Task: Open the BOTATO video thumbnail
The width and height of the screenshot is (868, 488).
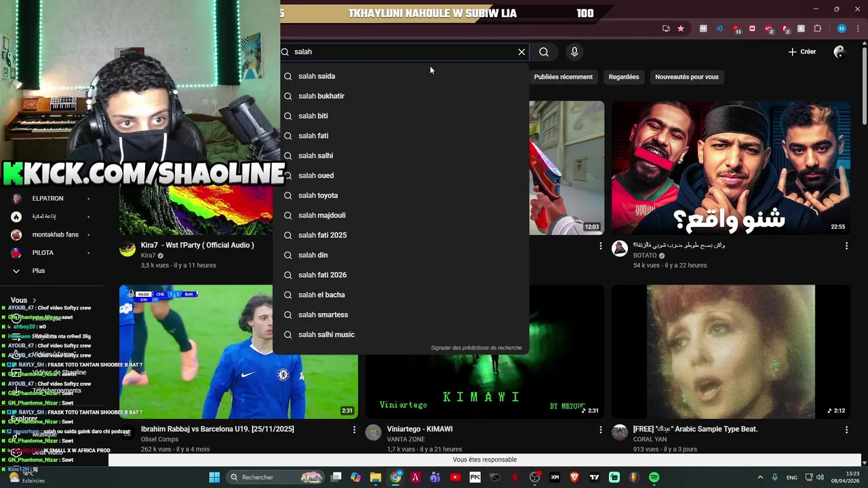Action: click(731, 168)
